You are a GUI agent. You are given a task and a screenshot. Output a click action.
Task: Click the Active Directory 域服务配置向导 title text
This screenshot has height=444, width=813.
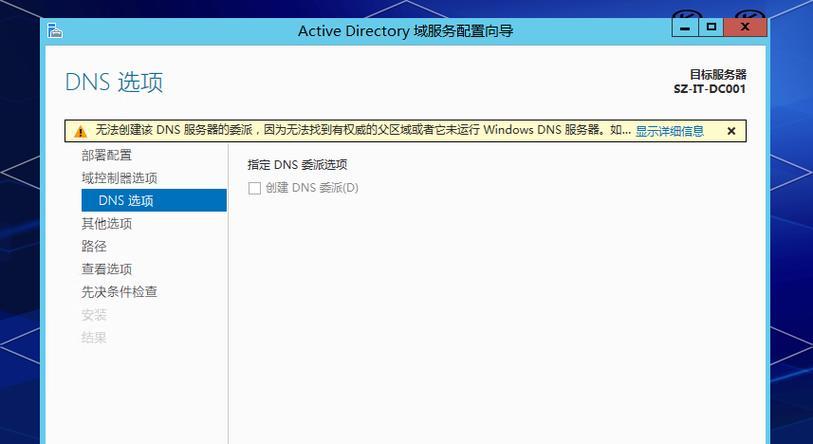coord(405,31)
